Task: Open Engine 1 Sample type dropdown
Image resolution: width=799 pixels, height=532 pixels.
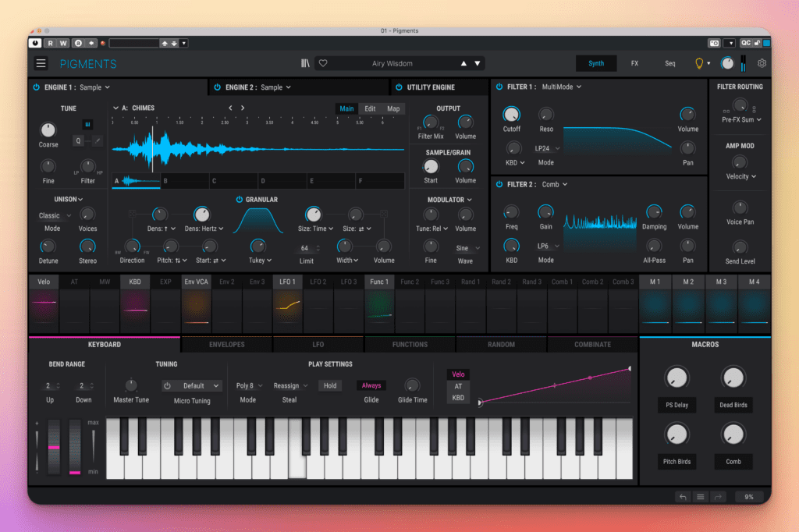Action: click(x=94, y=87)
